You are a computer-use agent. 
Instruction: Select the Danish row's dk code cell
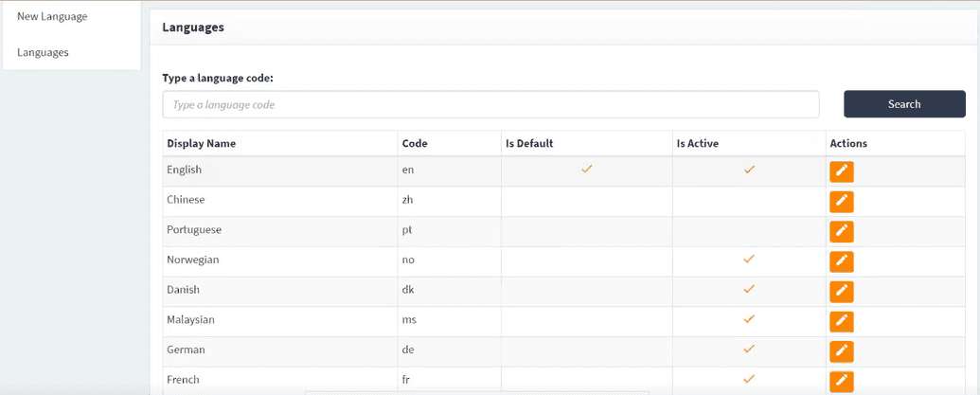pos(409,290)
